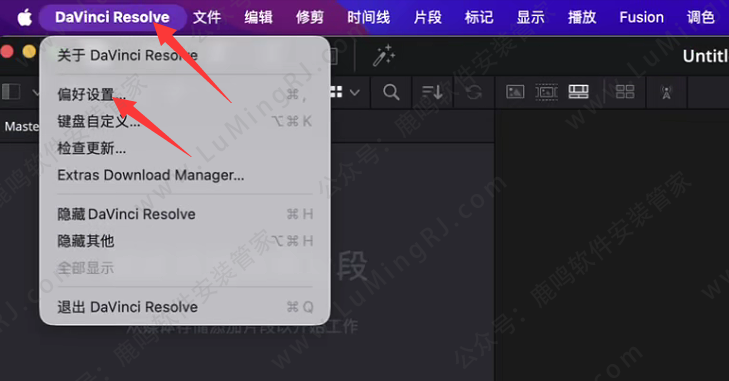Viewport: 729px width, 381px height.
Task: Toggle the media pool sidebar panel icon
Action: point(11,91)
